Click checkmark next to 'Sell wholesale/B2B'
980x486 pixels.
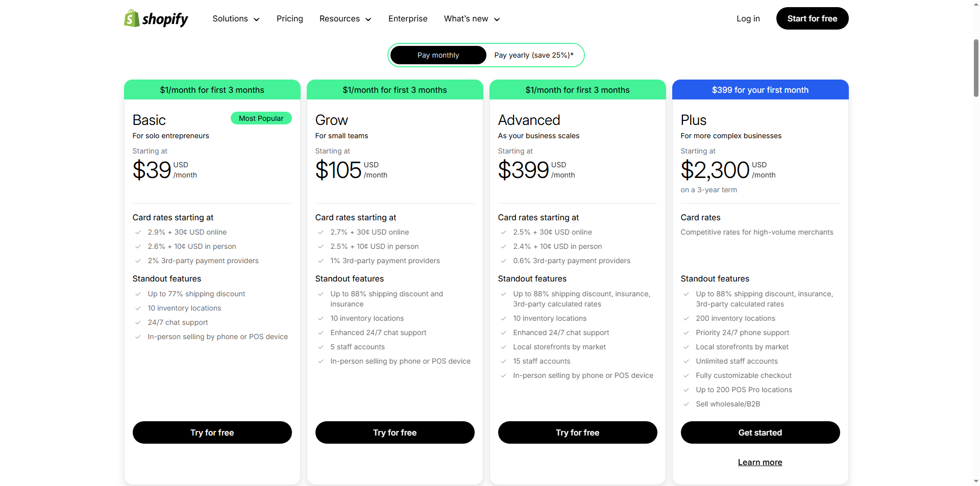[x=686, y=404]
